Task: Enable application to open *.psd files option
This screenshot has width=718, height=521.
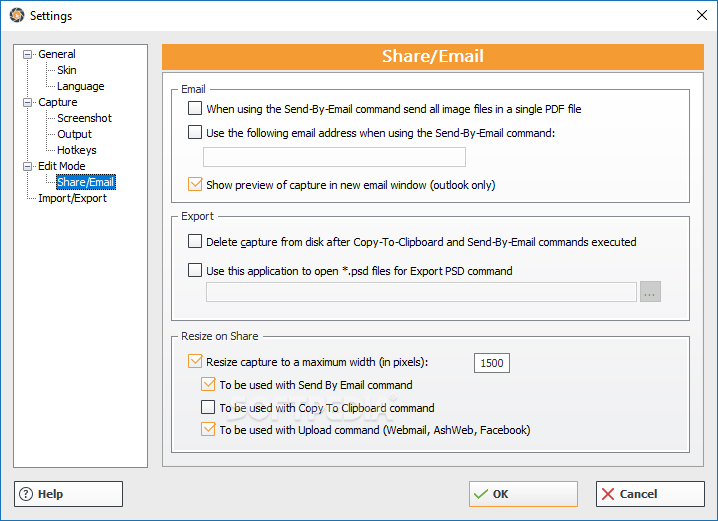Action: point(195,270)
